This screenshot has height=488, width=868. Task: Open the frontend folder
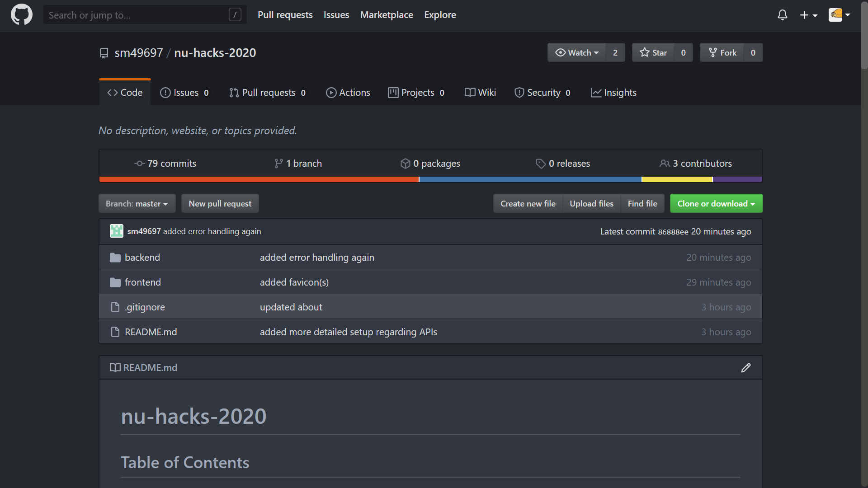(142, 282)
